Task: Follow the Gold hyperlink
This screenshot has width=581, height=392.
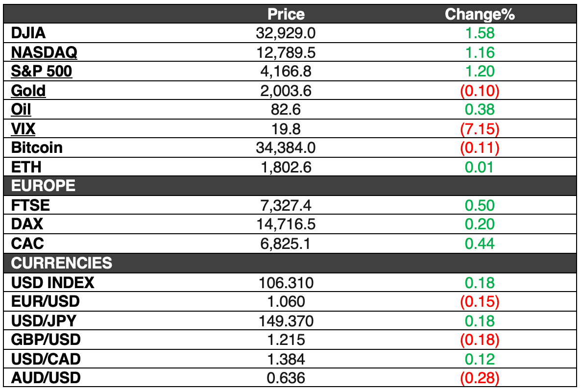Action: coord(28,91)
